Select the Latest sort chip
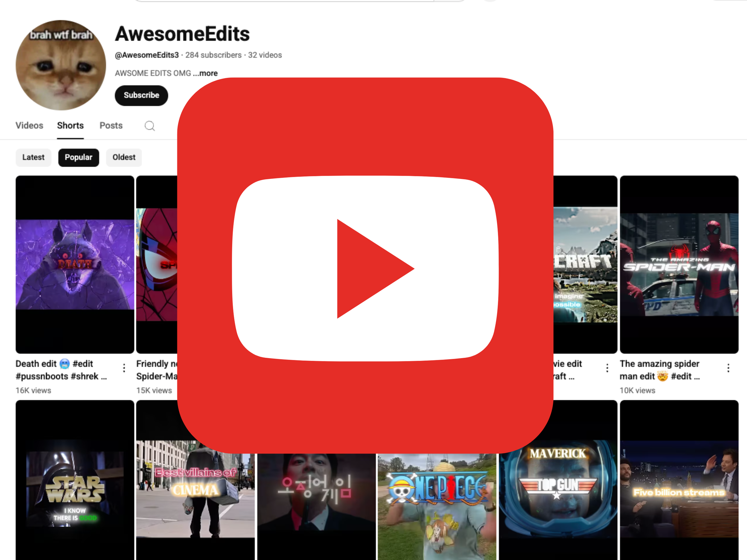This screenshot has width=747, height=560. click(x=33, y=157)
